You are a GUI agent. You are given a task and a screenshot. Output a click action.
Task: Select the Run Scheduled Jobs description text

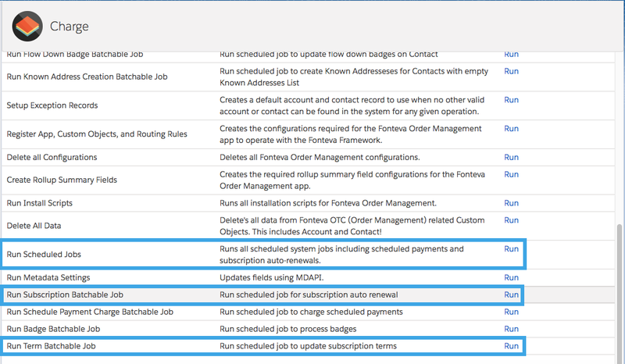[341, 255]
